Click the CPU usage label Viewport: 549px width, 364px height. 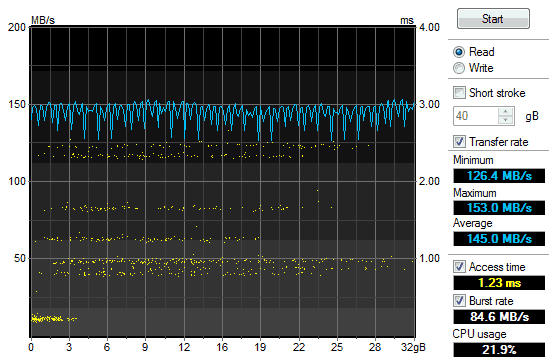tap(479, 334)
